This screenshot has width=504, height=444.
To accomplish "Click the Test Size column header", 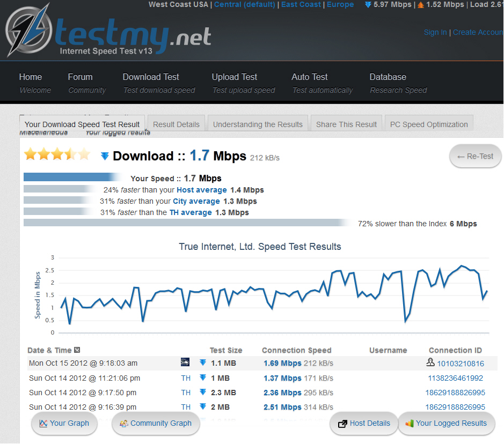I will [226, 350].
